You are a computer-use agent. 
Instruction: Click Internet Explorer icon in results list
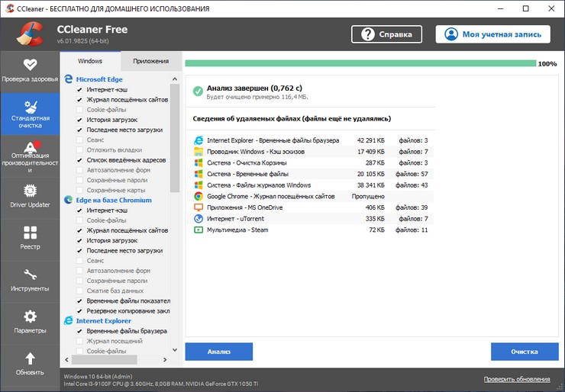pos(199,140)
